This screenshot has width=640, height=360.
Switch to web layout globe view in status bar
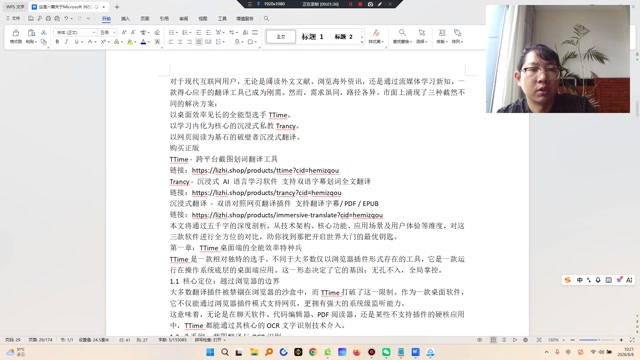pyautogui.click(x=525, y=340)
